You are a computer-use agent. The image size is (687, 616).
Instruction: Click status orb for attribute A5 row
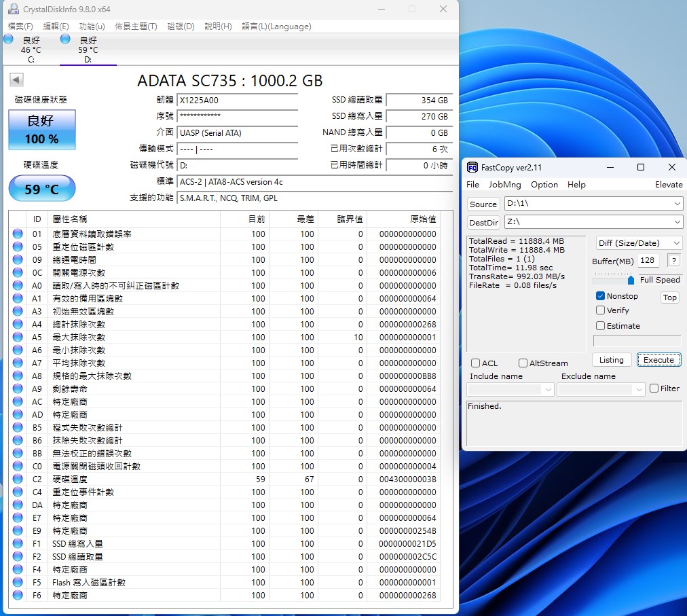18,337
